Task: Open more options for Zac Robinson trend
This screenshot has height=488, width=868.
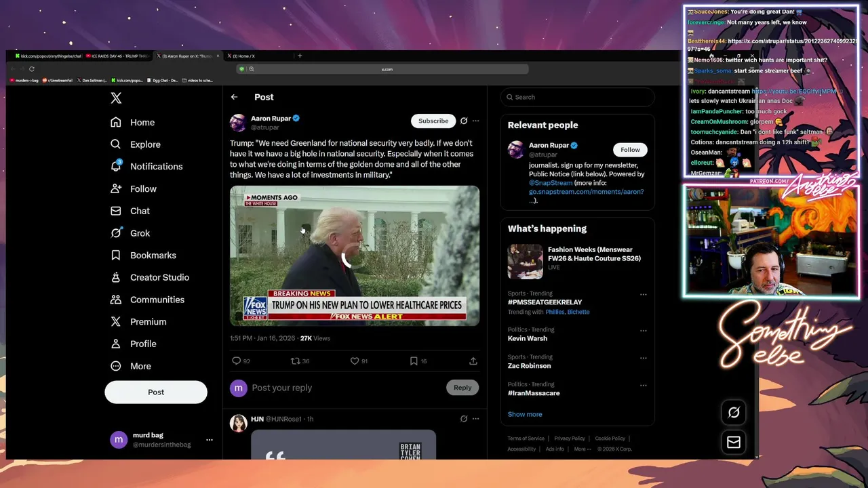Action: 643,358
